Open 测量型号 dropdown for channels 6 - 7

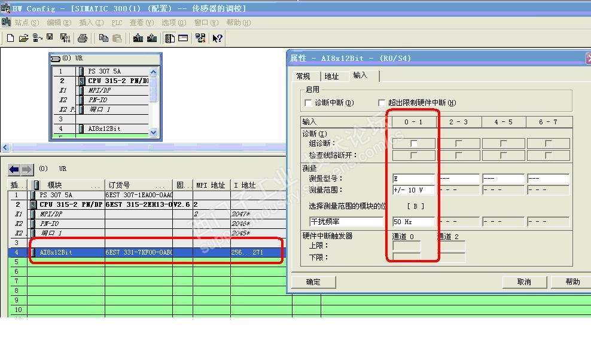pos(548,179)
